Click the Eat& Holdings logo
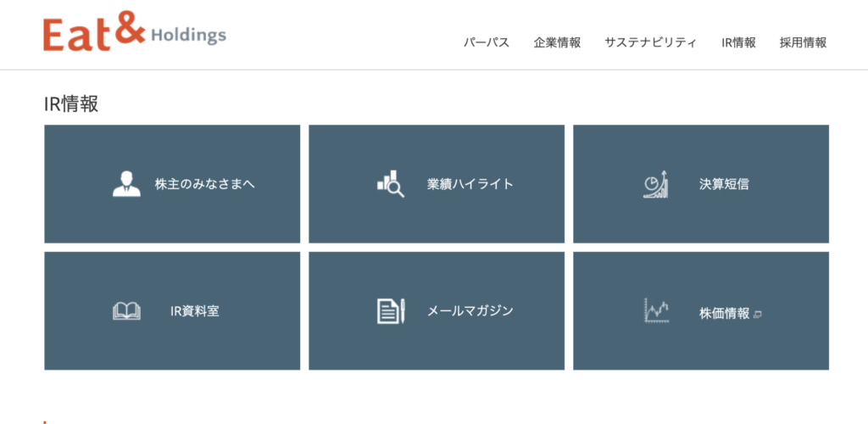 click(x=135, y=31)
